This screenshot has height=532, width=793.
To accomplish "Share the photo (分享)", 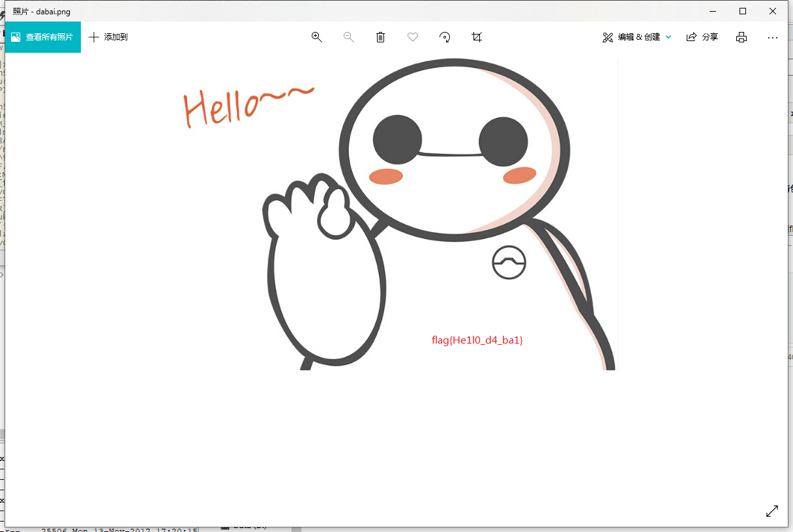I will (702, 37).
